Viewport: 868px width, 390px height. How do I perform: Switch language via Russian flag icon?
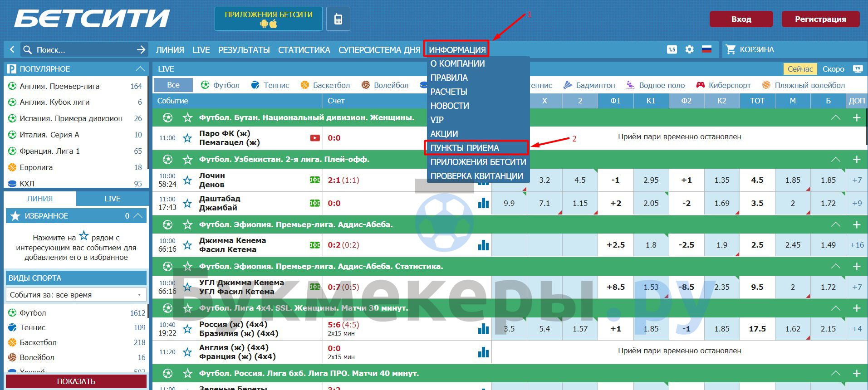[706, 49]
